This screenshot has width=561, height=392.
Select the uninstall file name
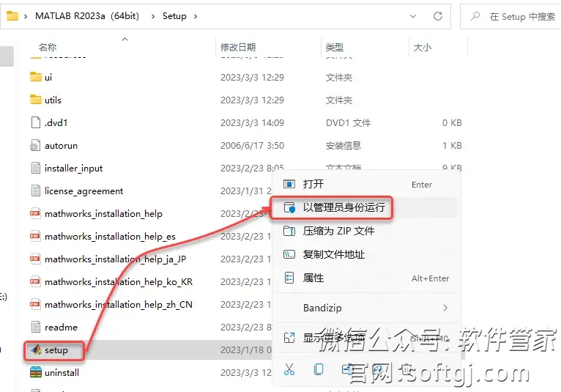(62, 373)
